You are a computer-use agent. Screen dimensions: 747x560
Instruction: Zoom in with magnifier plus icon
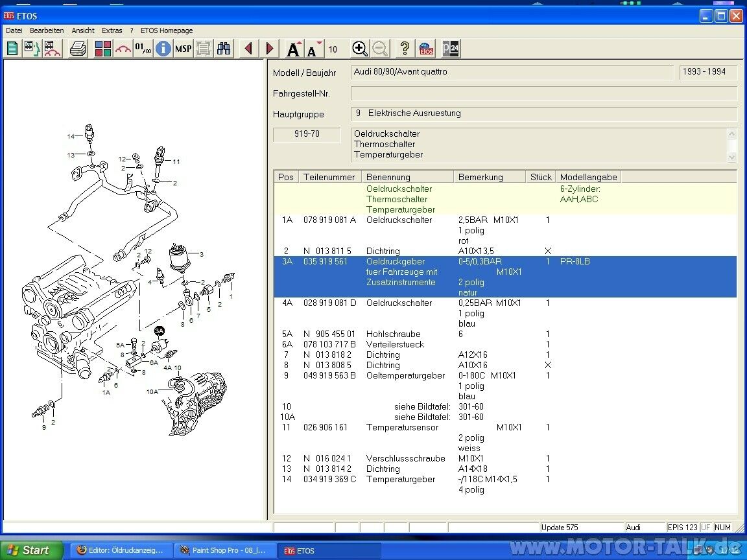click(x=359, y=49)
